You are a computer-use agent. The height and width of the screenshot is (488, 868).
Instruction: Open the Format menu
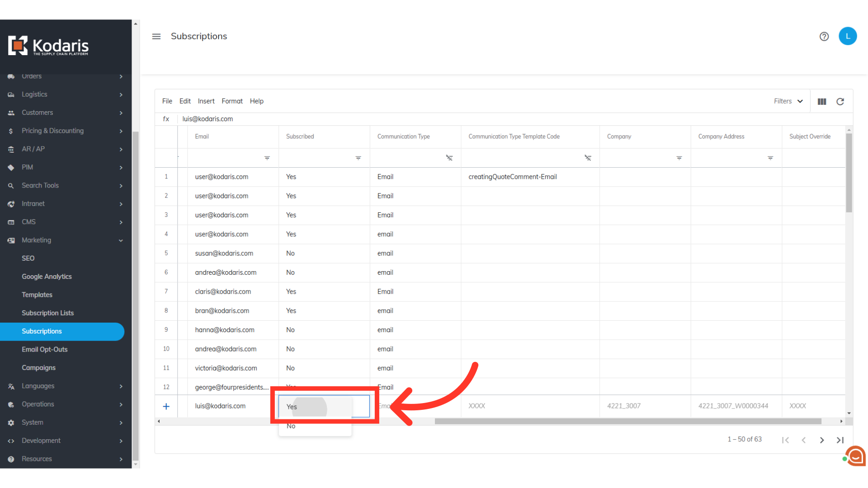pyautogui.click(x=232, y=101)
